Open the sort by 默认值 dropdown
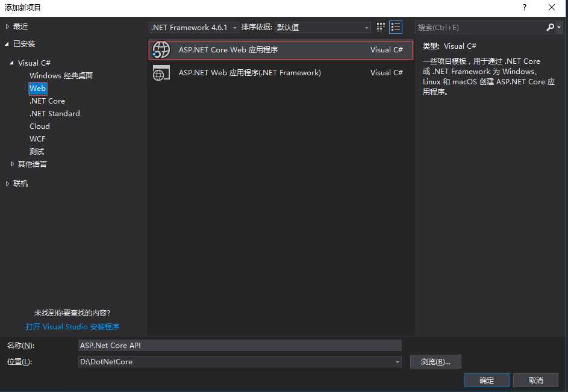 [x=322, y=28]
